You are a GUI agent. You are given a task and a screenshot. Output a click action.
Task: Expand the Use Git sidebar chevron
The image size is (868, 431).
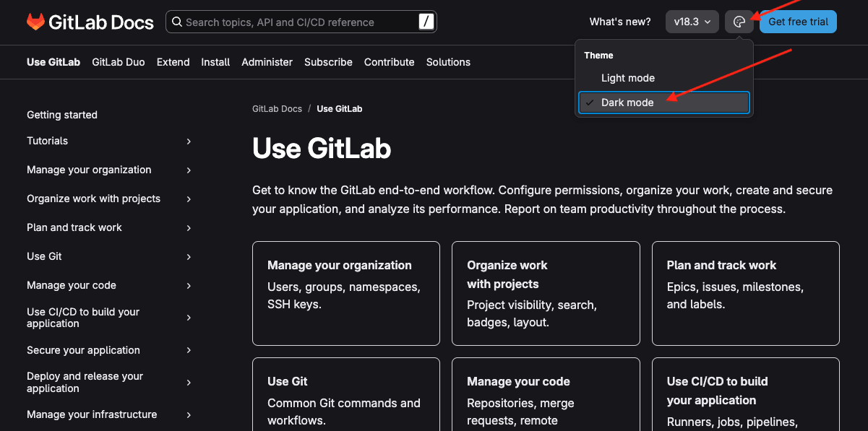pyautogui.click(x=189, y=256)
